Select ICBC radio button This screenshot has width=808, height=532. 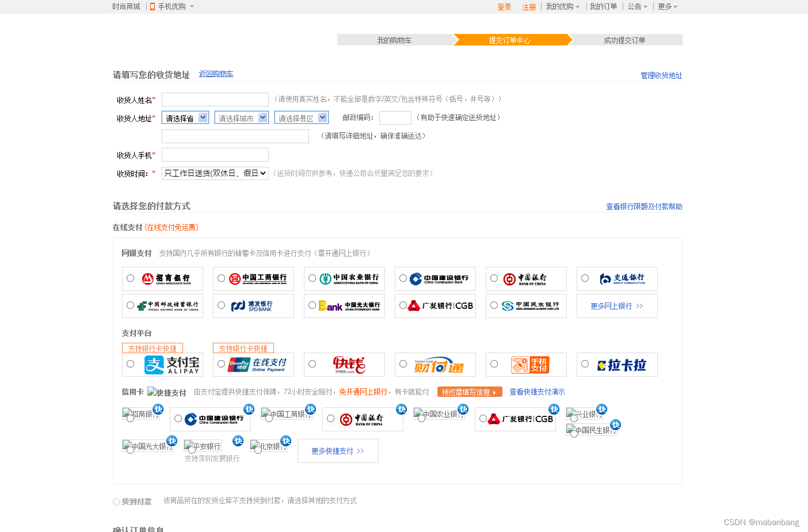(222, 278)
